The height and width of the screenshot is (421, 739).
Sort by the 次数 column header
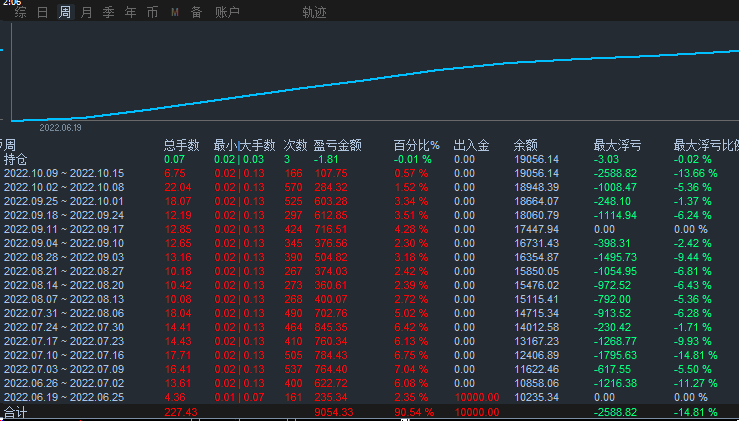click(295, 145)
